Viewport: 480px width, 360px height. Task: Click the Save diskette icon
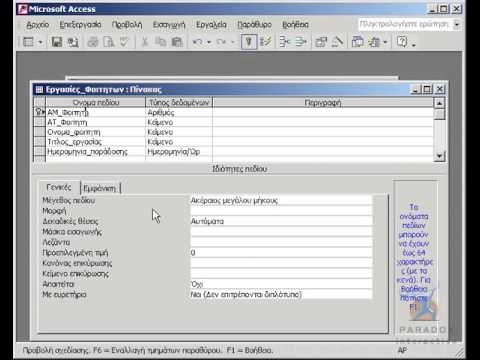click(57, 42)
